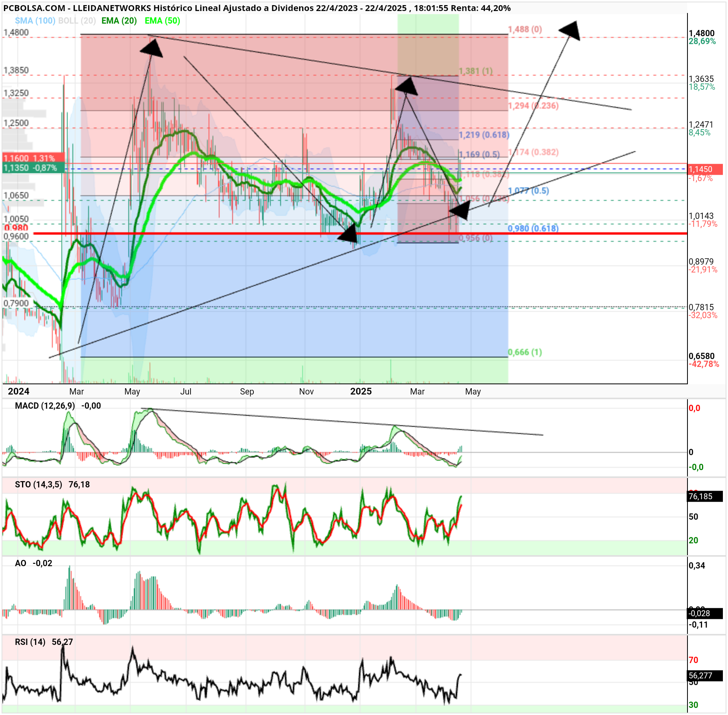The height and width of the screenshot is (715, 728).
Task: Select the EMA (20) legend label
Action: point(119,21)
